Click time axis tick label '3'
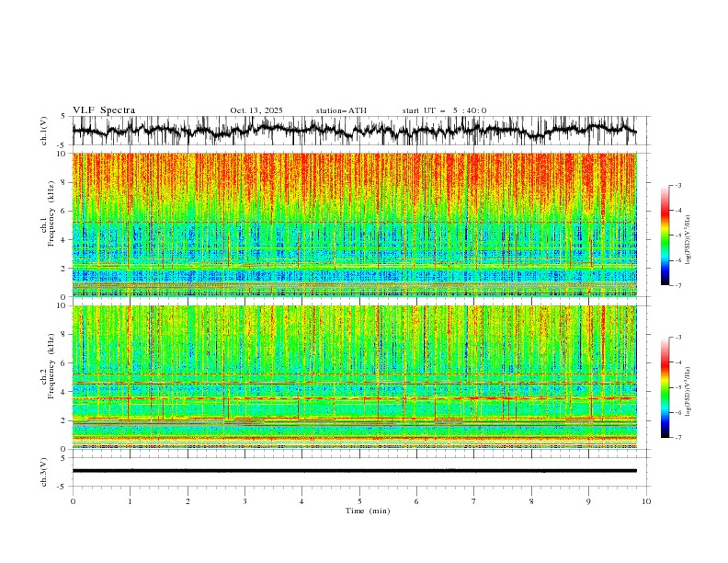The width and height of the screenshot is (728, 563). tap(245, 501)
